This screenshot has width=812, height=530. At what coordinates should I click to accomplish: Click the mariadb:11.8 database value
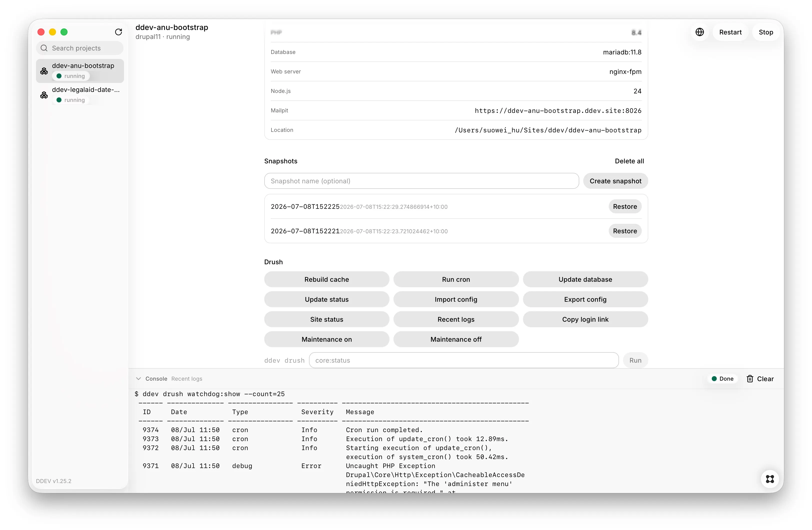(x=622, y=52)
